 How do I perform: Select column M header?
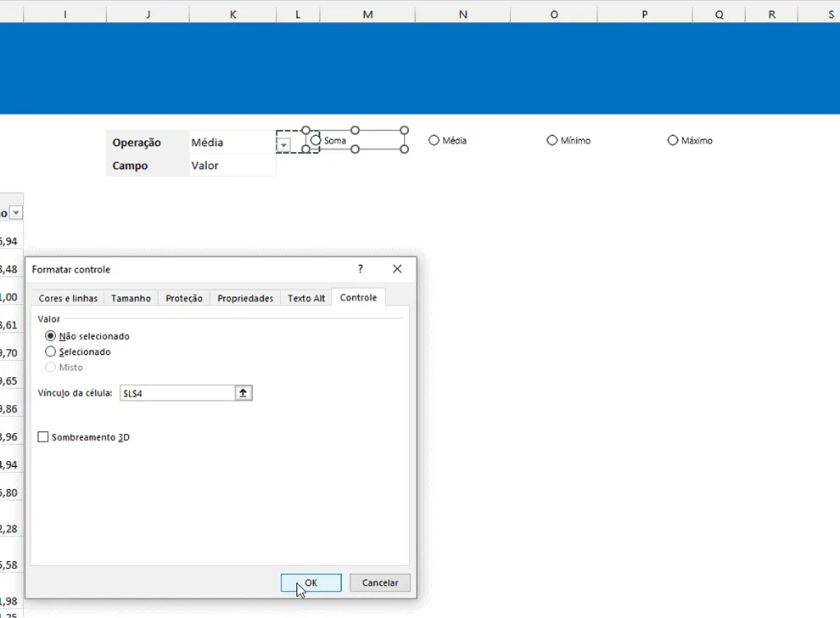click(367, 14)
